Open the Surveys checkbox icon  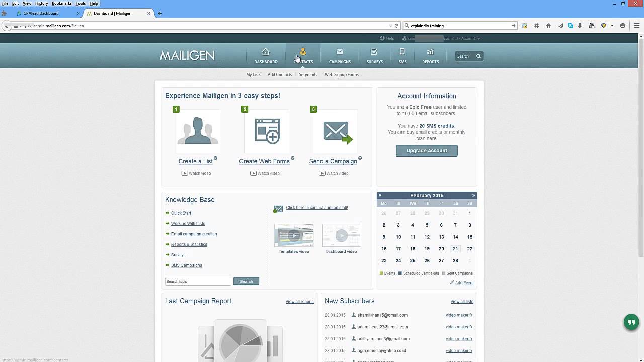point(374,51)
